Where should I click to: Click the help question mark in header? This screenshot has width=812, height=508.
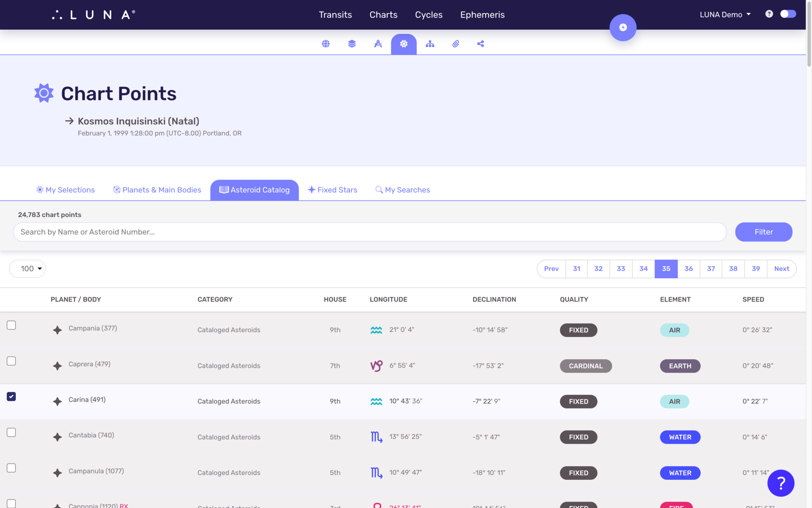769,14
